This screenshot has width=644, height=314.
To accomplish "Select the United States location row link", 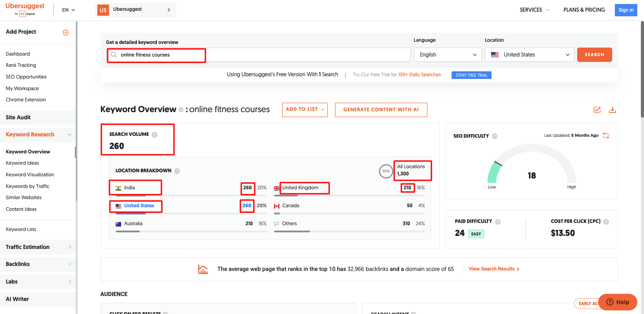I will 139,206.
